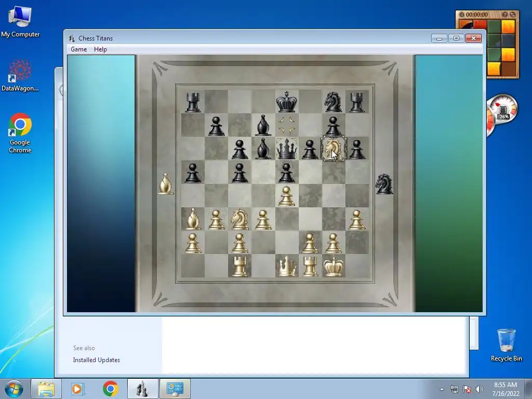Move the knight to highlighted e7 square

click(x=287, y=125)
